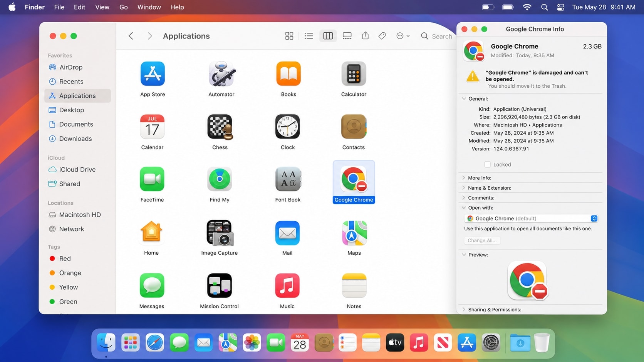Open the ellipsis action menu dropdown
Screen dimensions: 644x362
(403, 36)
